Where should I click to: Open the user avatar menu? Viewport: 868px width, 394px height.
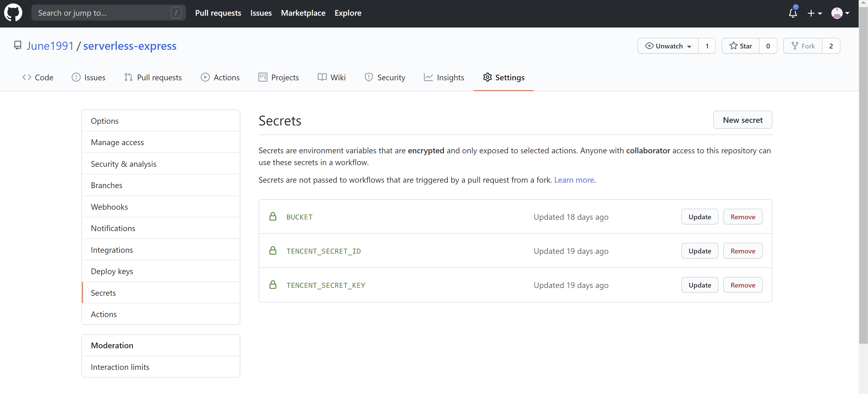point(840,13)
